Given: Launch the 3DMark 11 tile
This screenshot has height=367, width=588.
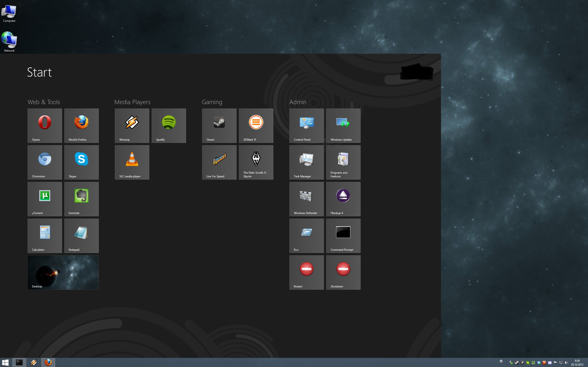Looking at the screenshot, I should 256,125.
